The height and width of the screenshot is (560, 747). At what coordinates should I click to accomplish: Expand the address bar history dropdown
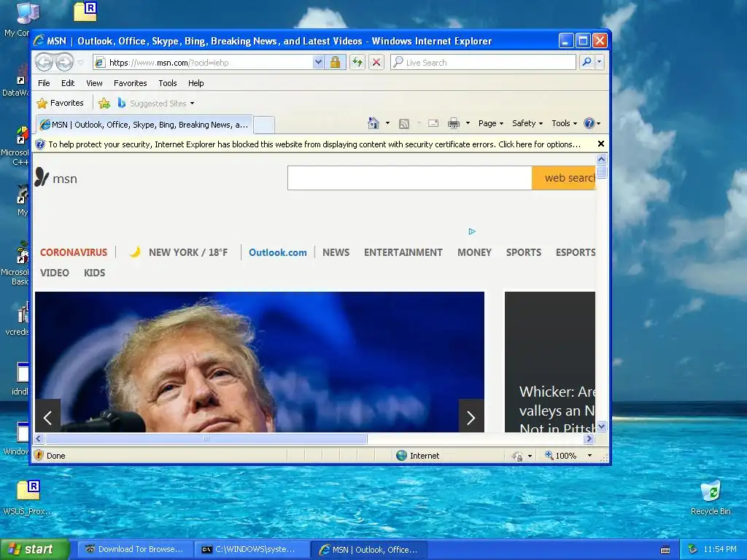pyautogui.click(x=318, y=63)
